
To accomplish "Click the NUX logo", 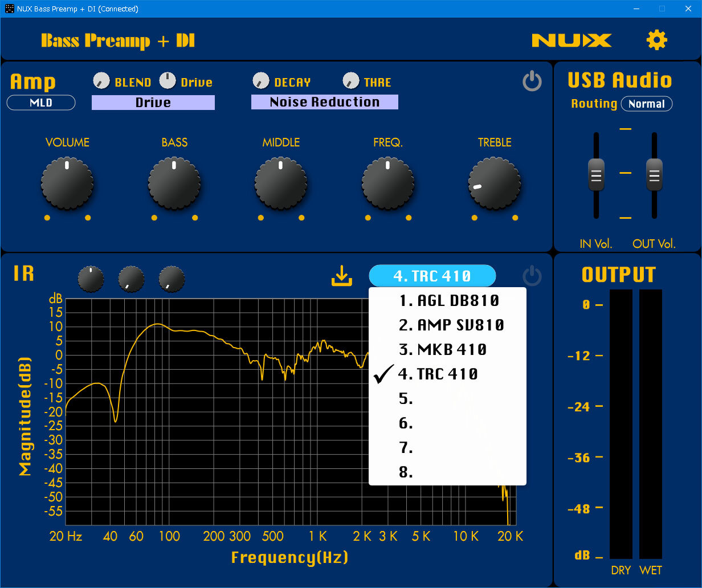I will 572,40.
